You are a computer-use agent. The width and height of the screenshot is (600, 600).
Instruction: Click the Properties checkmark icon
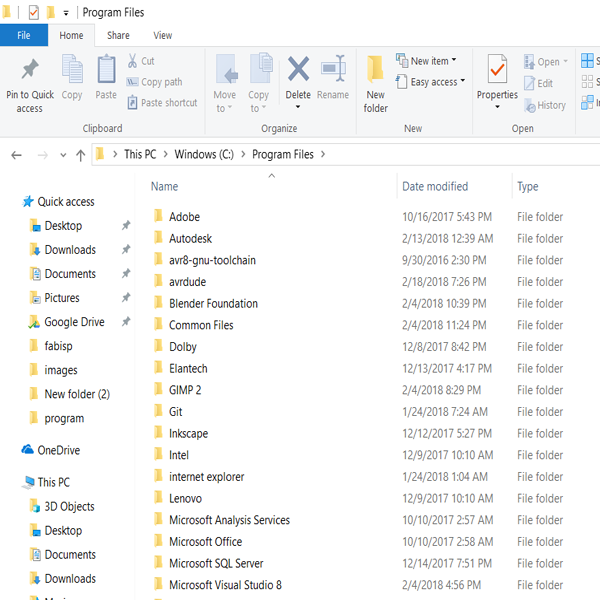tap(497, 69)
